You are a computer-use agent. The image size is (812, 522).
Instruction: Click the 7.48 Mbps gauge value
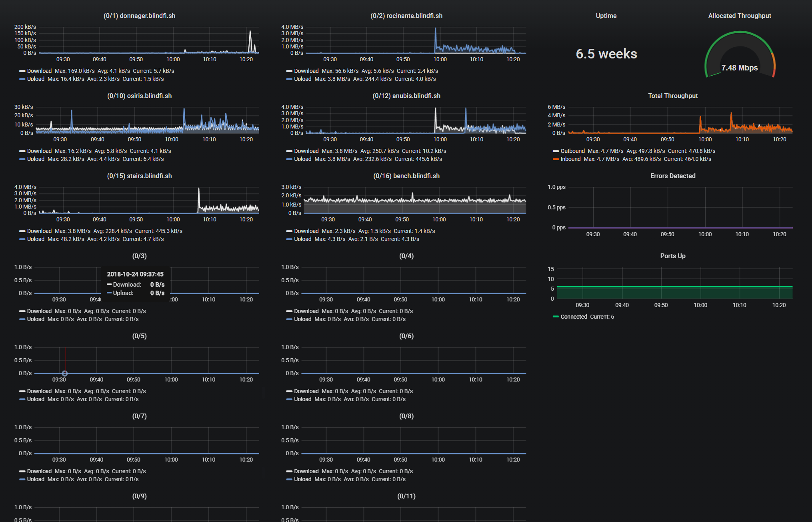[739, 68]
